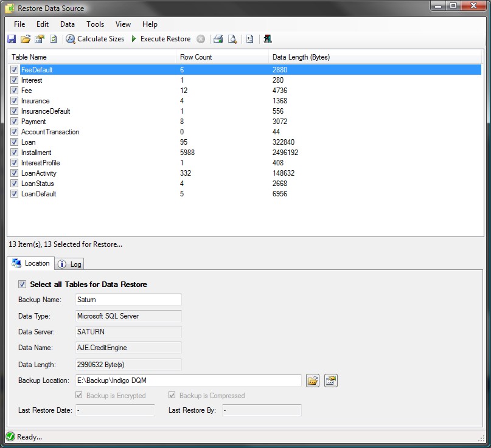Switch to the Log tab

(x=71, y=264)
